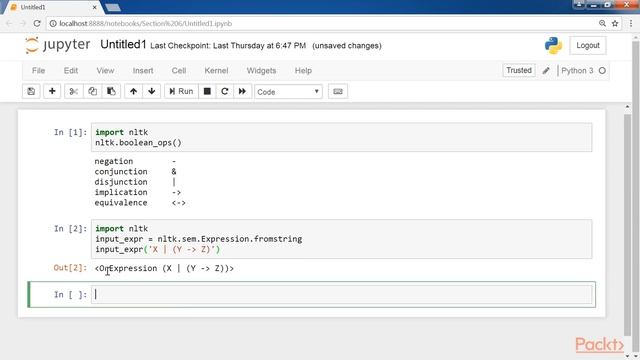640x360 pixels.
Task: Open the command palette keyboard icon
Action: pyautogui.click(x=338, y=91)
